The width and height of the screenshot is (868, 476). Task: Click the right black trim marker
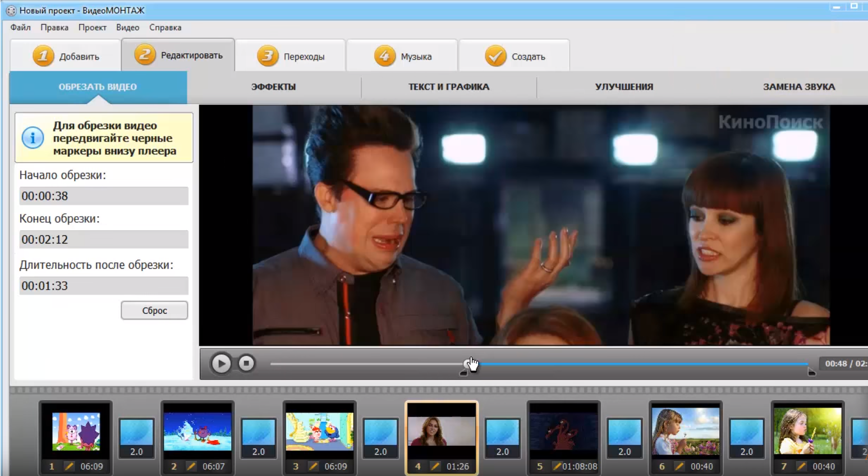click(x=811, y=372)
